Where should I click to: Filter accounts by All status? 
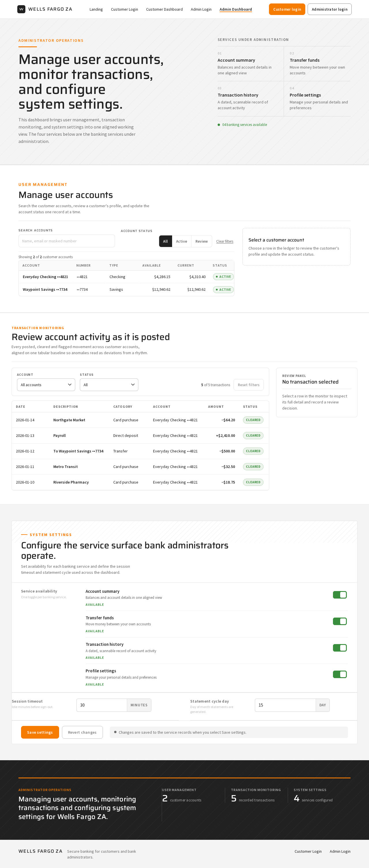pos(165,241)
